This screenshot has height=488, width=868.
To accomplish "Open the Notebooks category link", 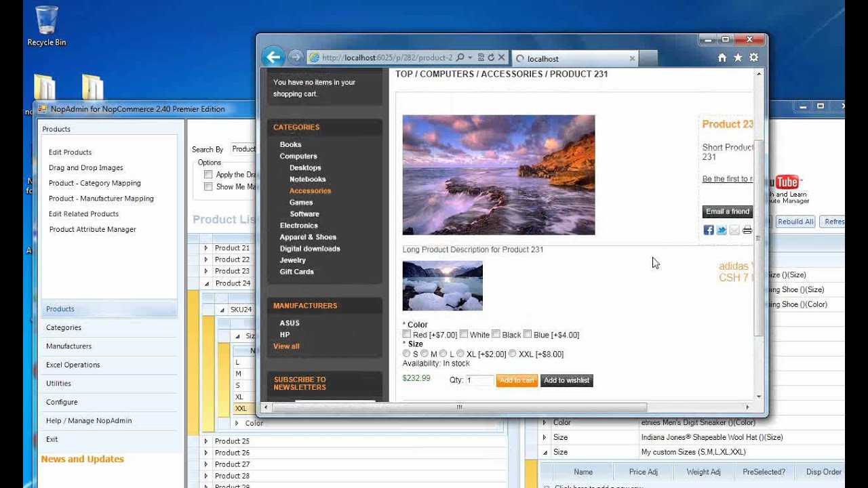I will tap(308, 179).
